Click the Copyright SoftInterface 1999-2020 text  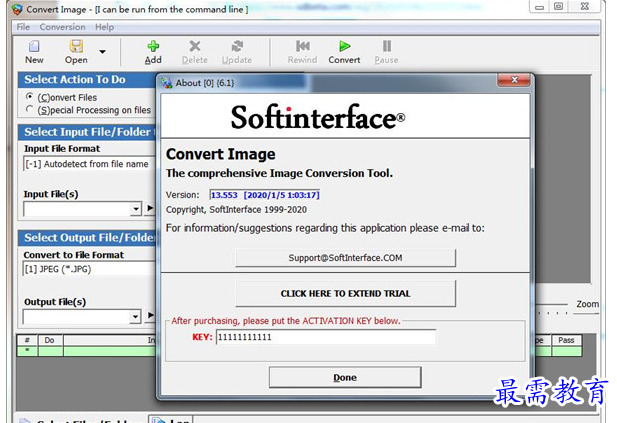pyautogui.click(x=236, y=210)
